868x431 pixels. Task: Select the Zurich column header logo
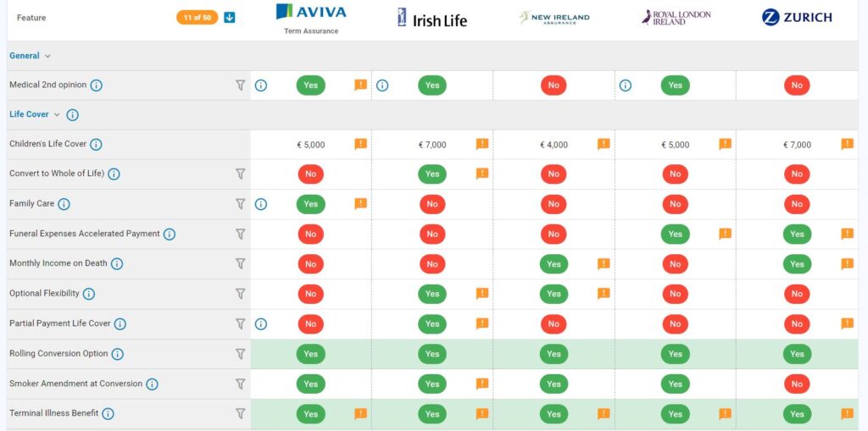pyautogui.click(x=797, y=17)
